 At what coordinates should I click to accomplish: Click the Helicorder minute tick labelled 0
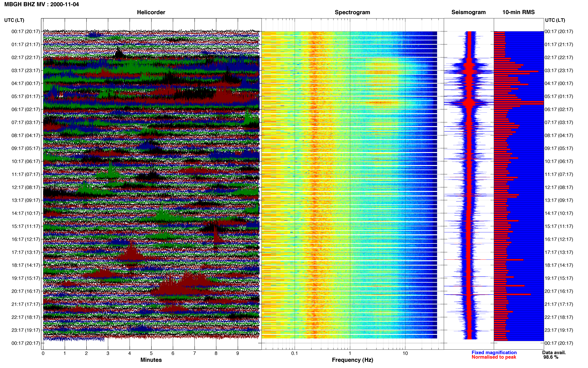pyautogui.click(x=43, y=353)
